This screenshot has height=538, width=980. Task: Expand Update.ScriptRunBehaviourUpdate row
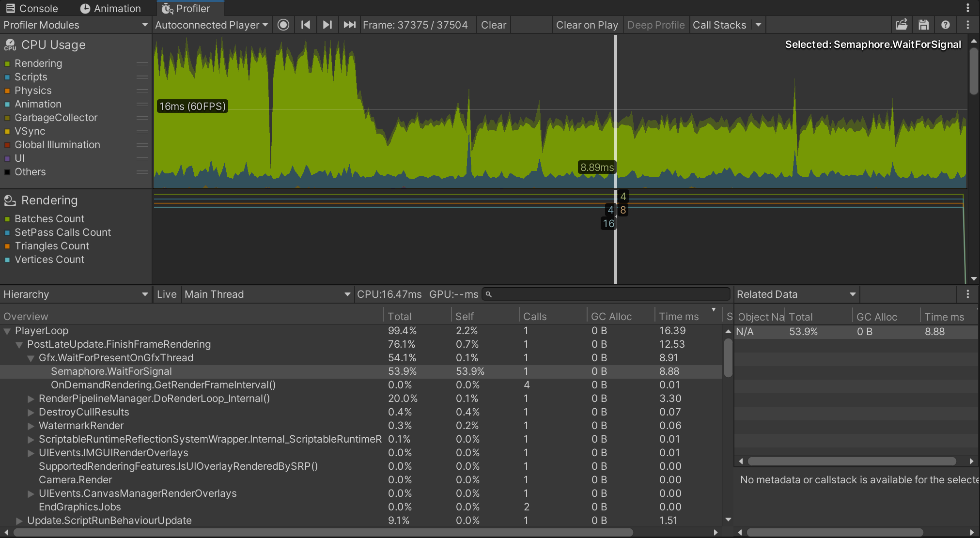coord(19,521)
